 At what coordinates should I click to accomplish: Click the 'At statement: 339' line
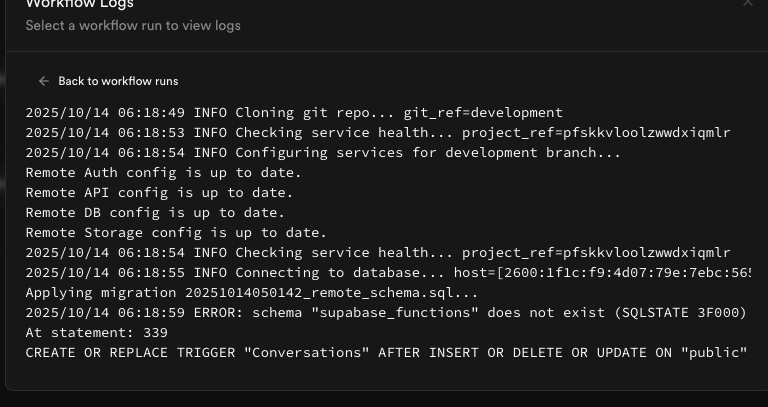pyautogui.click(x=96, y=333)
